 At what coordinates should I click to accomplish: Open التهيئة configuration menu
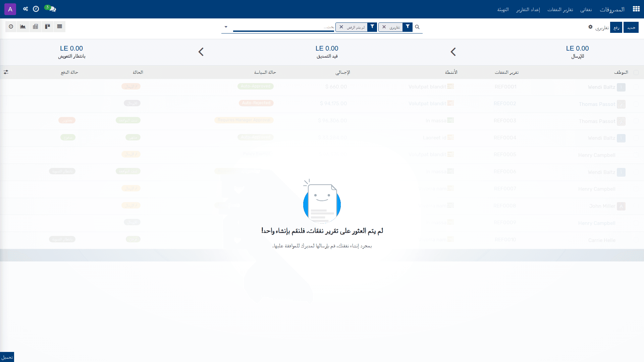click(503, 9)
